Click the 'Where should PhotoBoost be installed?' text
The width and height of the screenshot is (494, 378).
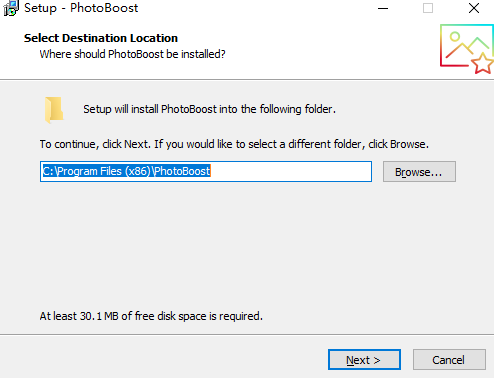coord(133,54)
